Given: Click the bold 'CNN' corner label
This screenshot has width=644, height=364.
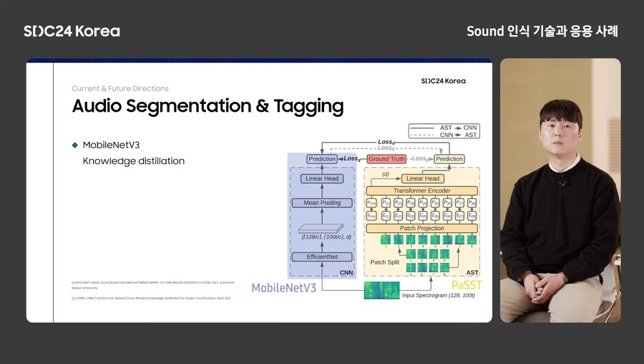Looking at the screenshot, I should [346, 273].
